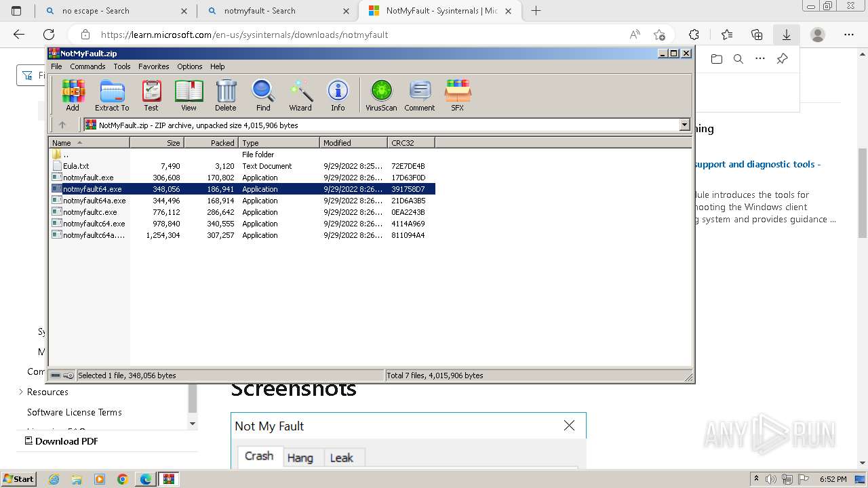The height and width of the screenshot is (488, 868).
Task: Switch to the 'no escape - Search' tab
Action: coord(115,11)
